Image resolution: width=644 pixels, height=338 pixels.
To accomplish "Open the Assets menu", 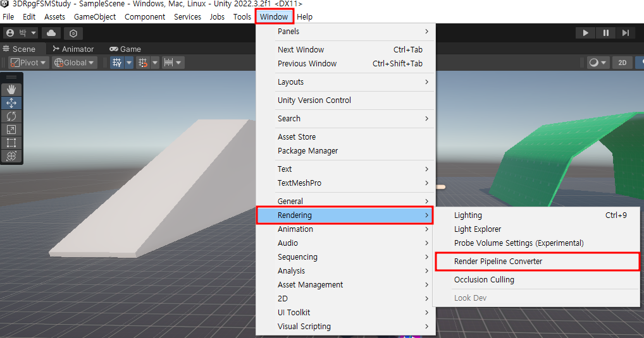I will click(54, 17).
